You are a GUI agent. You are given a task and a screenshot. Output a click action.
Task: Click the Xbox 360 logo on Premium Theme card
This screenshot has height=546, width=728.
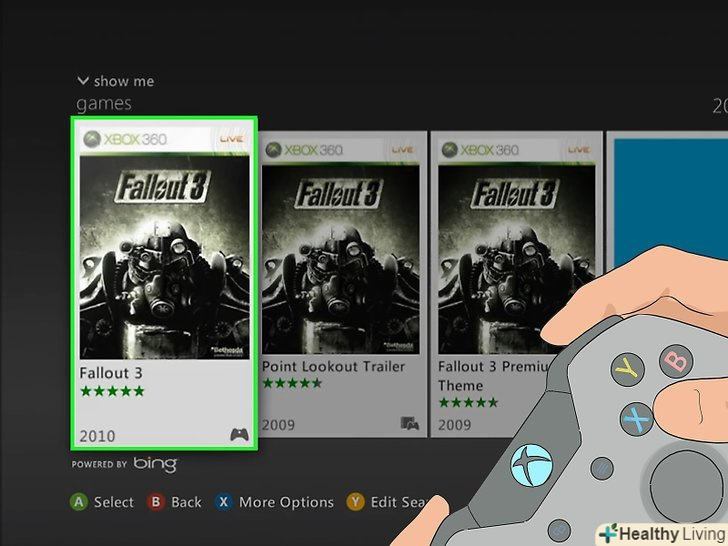click(480, 150)
